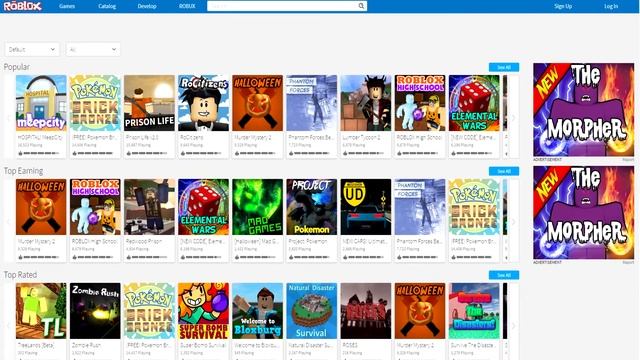Open the ROBUX page from the navbar
This screenshot has width=640, height=360.
click(187, 6)
